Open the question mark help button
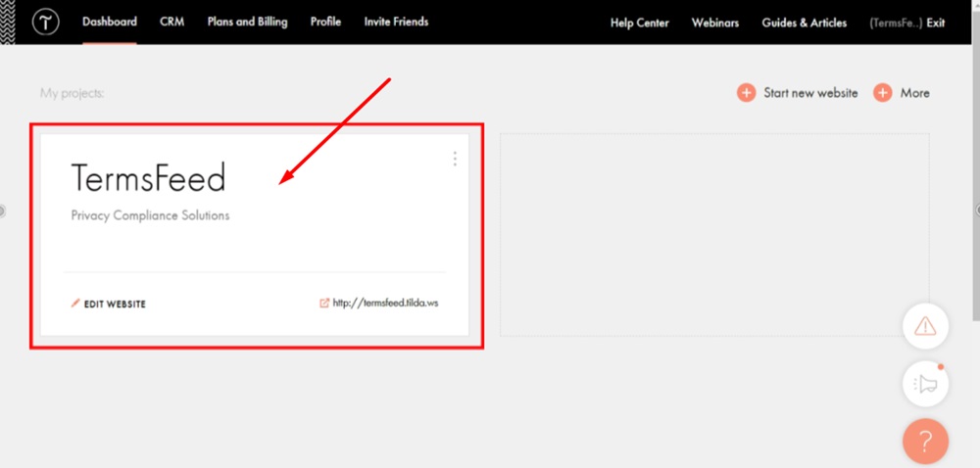980x468 pixels. pyautogui.click(x=926, y=442)
